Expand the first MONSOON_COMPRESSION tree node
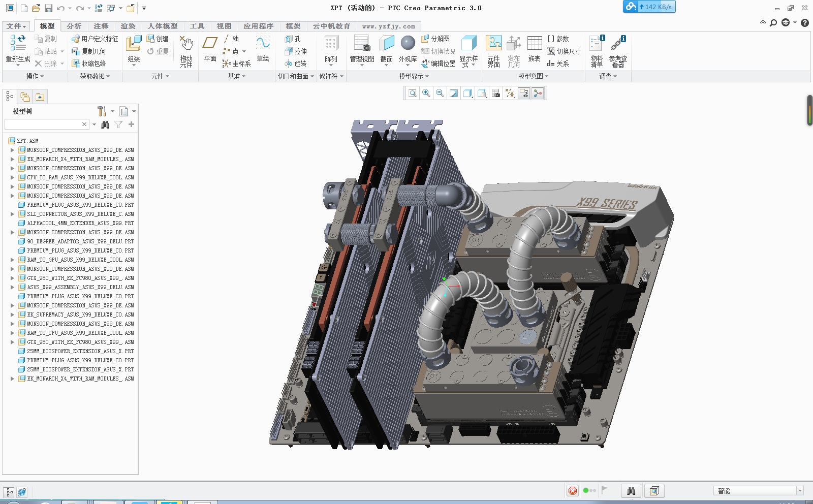Viewport: 813px width, 504px height. pyautogui.click(x=12, y=150)
